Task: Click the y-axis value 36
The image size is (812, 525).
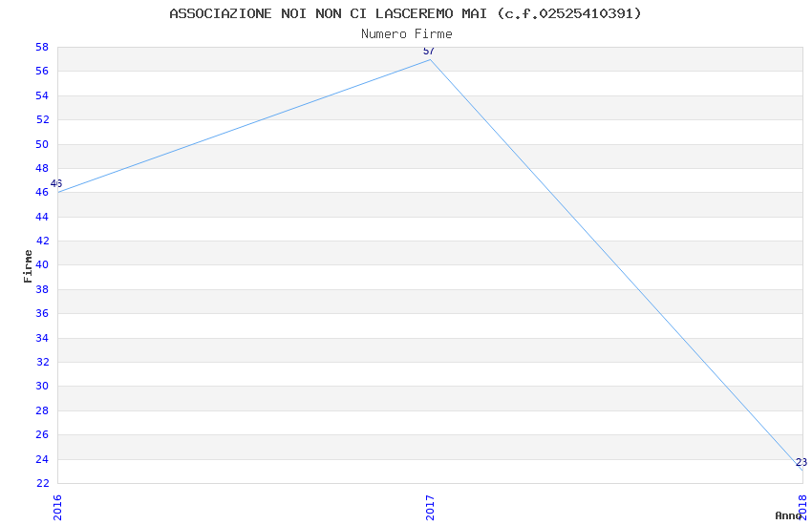Action: 42,313
